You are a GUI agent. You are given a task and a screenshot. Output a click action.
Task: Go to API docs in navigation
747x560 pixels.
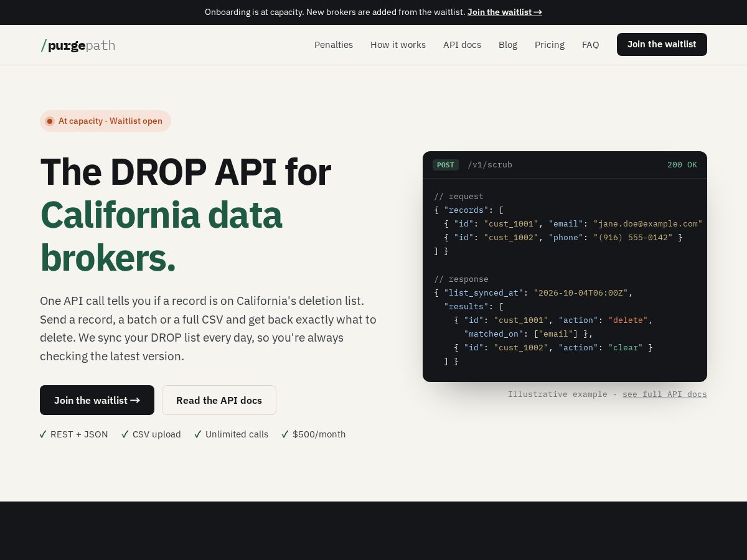click(x=462, y=45)
